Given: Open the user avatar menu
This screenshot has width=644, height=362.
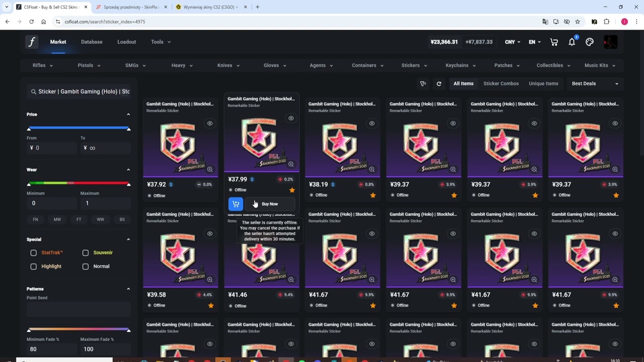Looking at the screenshot, I should coord(610,42).
